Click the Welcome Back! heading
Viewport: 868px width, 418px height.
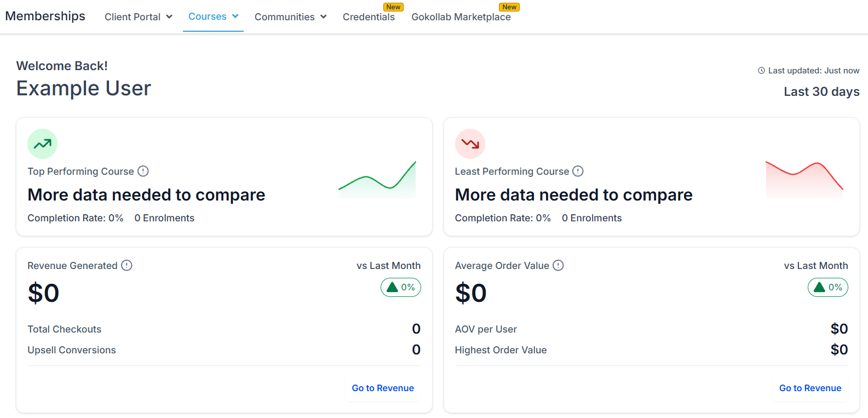(62, 66)
